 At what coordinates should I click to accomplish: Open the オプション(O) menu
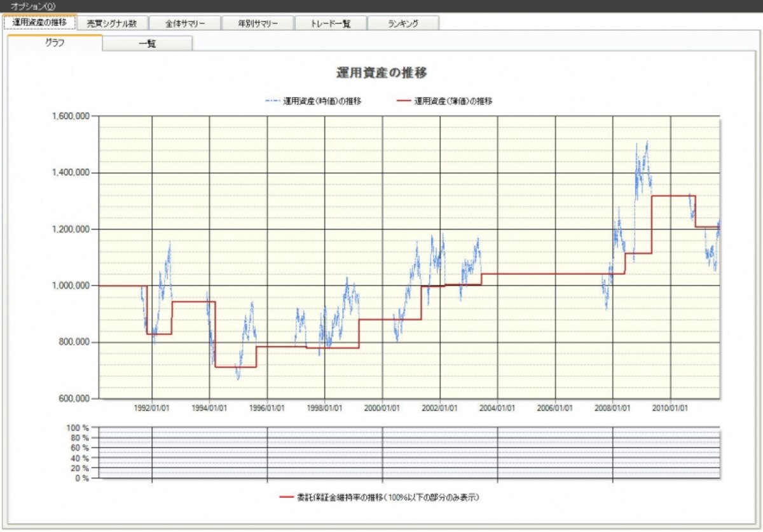click(32, 6)
